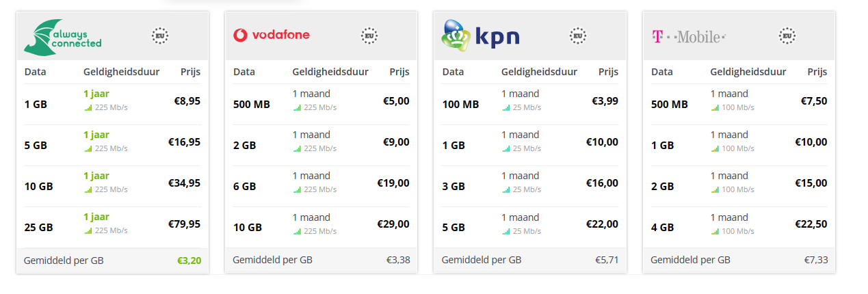This screenshot has width=868, height=294.
Task: Click the KPN 3 GB €16,00 price
Action: [x=602, y=183]
